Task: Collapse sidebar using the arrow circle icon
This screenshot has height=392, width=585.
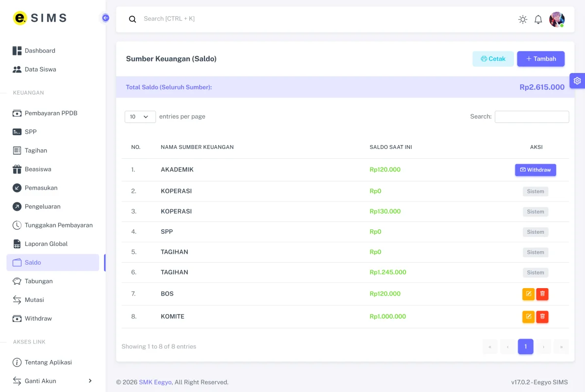Action: tap(105, 18)
